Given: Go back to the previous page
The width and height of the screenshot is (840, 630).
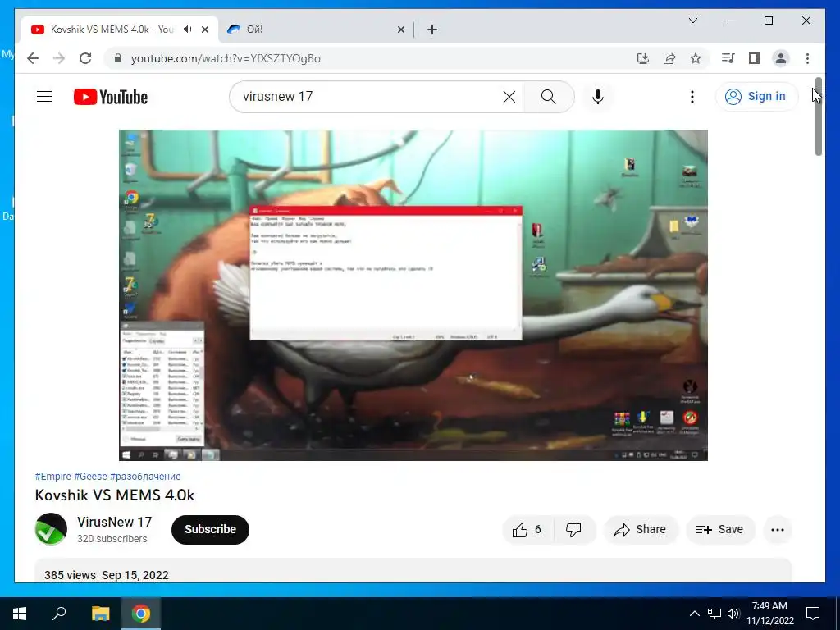Looking at the screenshot, I should 33,58.
